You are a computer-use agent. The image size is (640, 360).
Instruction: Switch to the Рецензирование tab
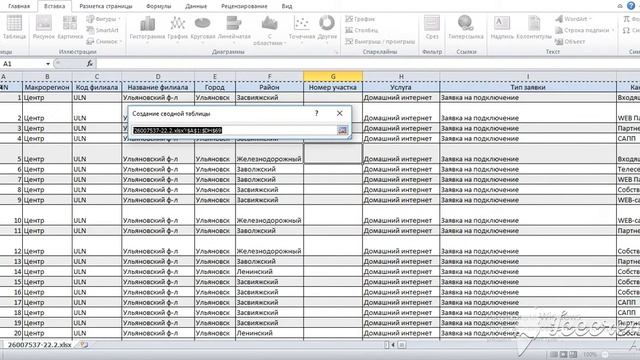pyautogui.click(x=244, y=6)
